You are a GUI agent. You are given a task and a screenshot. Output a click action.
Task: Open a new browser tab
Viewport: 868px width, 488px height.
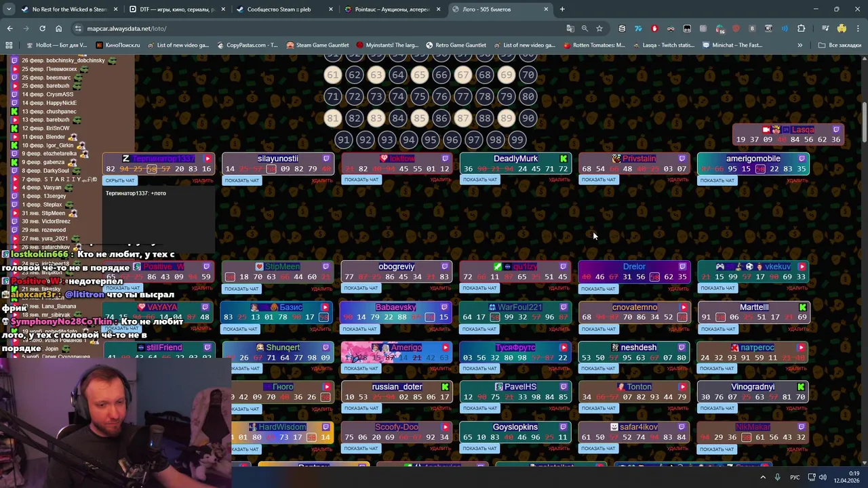tap(562, 9)
